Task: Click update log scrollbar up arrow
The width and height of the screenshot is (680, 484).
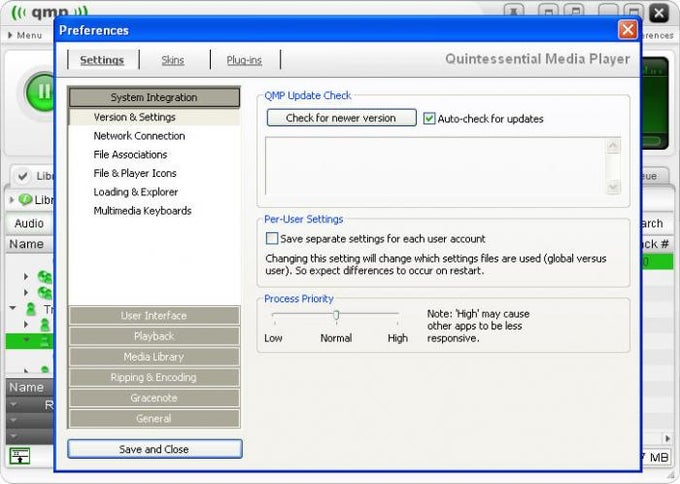Action: pyautogui.click(x=613, y=146)
